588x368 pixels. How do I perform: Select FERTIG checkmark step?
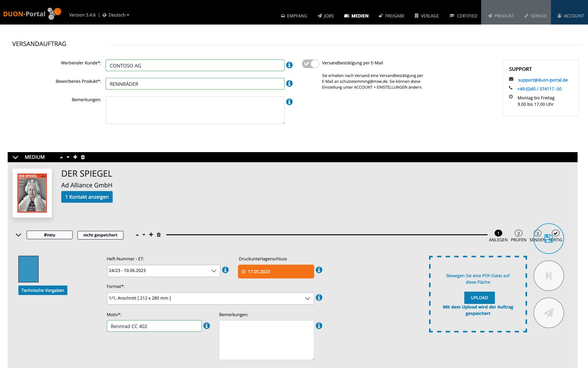(x=556, y=233)
